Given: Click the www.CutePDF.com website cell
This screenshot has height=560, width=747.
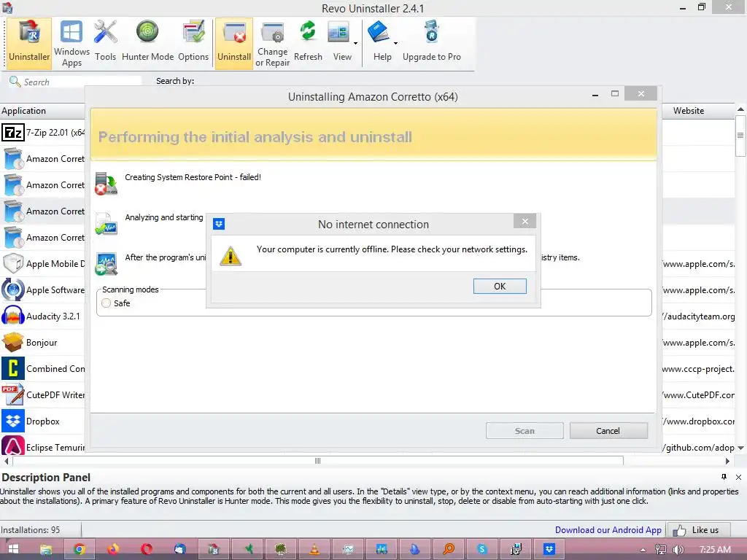Looking at the screenshot, I should tap(698, 394).
